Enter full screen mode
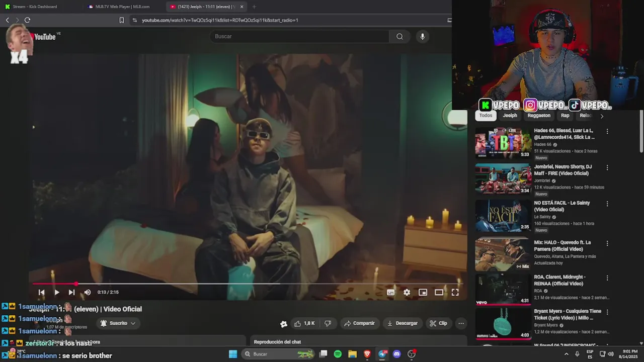644x362 pixels. 455,292
